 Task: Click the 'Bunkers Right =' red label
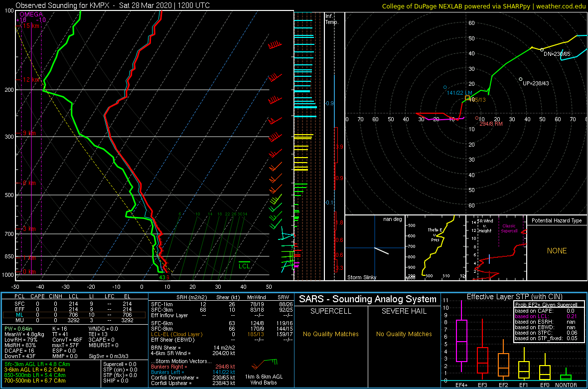click(169, 367)
